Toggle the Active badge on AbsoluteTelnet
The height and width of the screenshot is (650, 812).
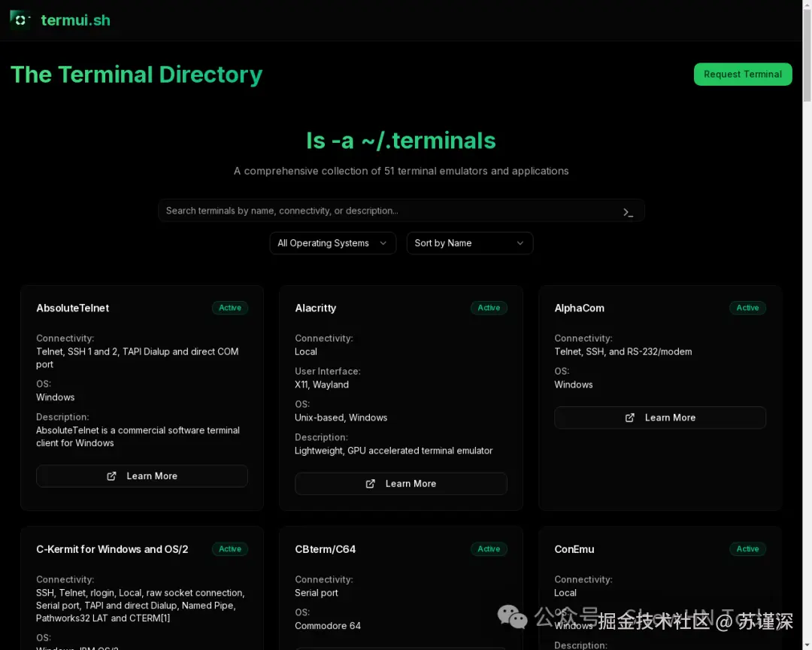point(229,308)
